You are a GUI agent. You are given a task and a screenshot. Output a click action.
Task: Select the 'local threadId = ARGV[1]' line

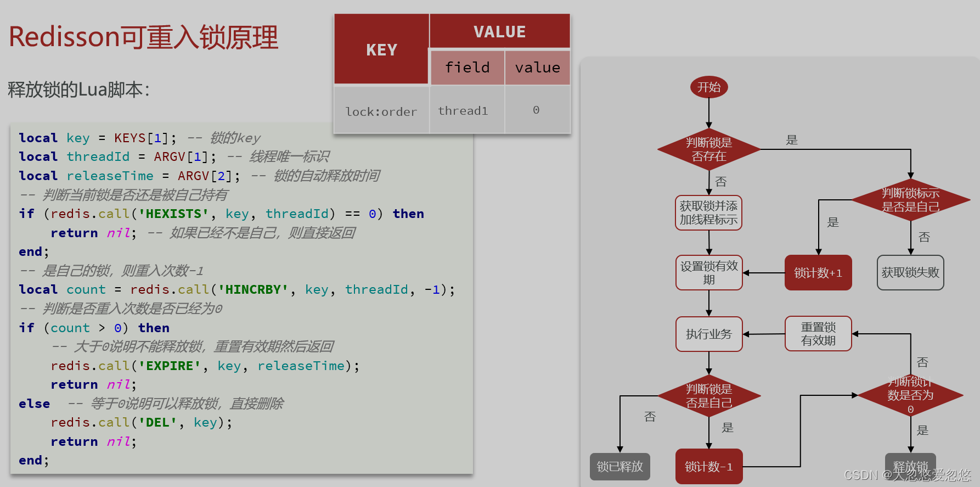pos(174,156)
